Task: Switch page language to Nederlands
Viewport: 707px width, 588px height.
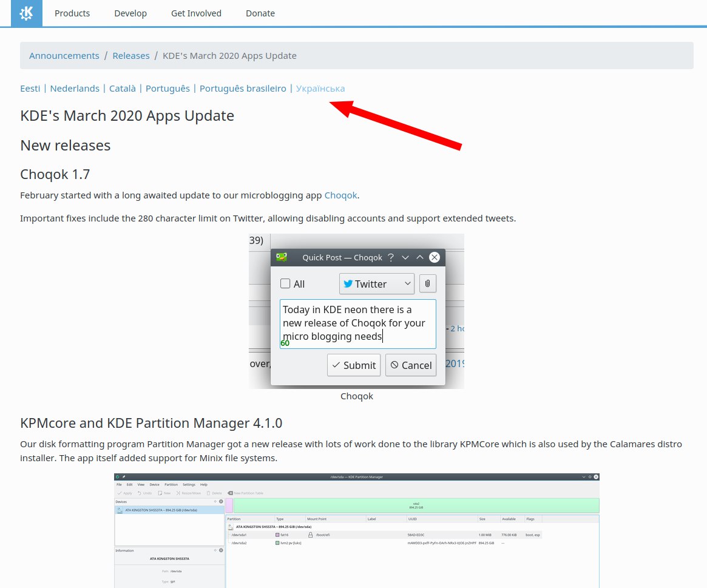Action: tap(75, 89)
